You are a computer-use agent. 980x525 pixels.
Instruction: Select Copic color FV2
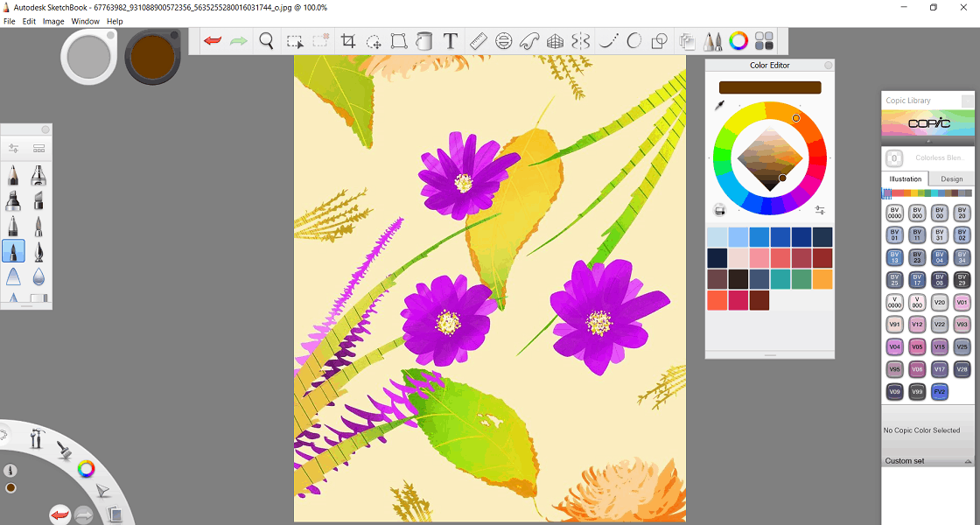pyautogui.click(x=940, y=391)
